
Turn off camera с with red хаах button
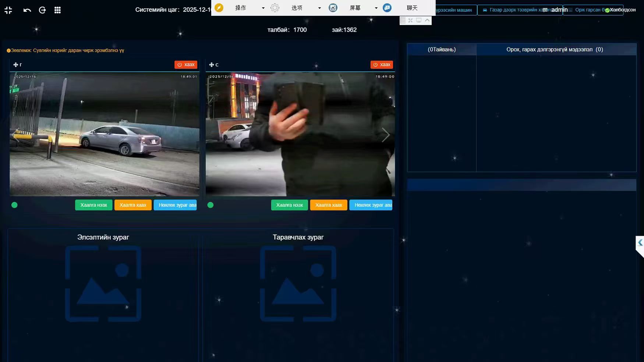coord(382,65)
